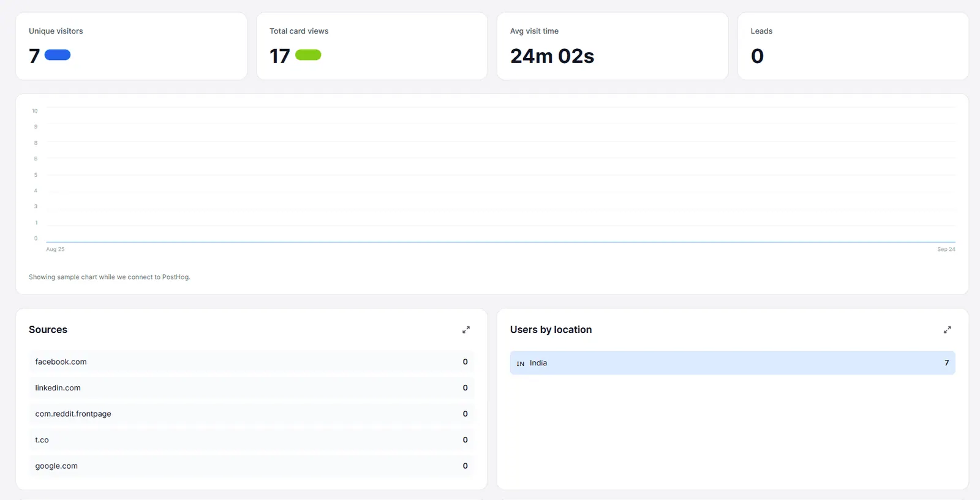Screen dimensions: 980x500
Task: Click the Aug 25 axis label
Action: (x=55, y=250)
